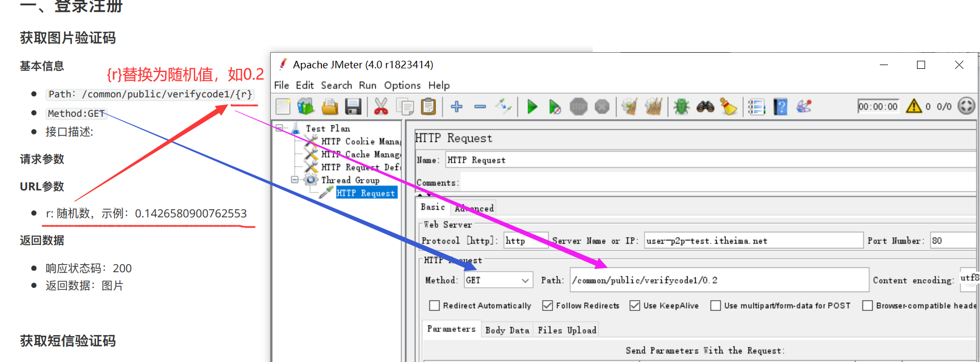
Task: Uncheck Follow Redirects checkbox
Action: pyautogui.click(x=547, y=306)
